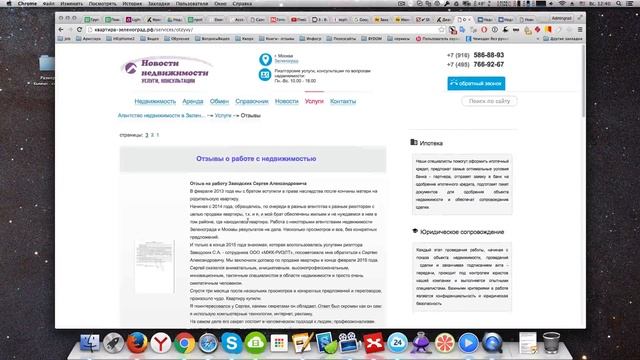This screenshot has height=360, width=640.
Task: Open the notepad-with-pencil app in Dock
Action: (302, 343)
